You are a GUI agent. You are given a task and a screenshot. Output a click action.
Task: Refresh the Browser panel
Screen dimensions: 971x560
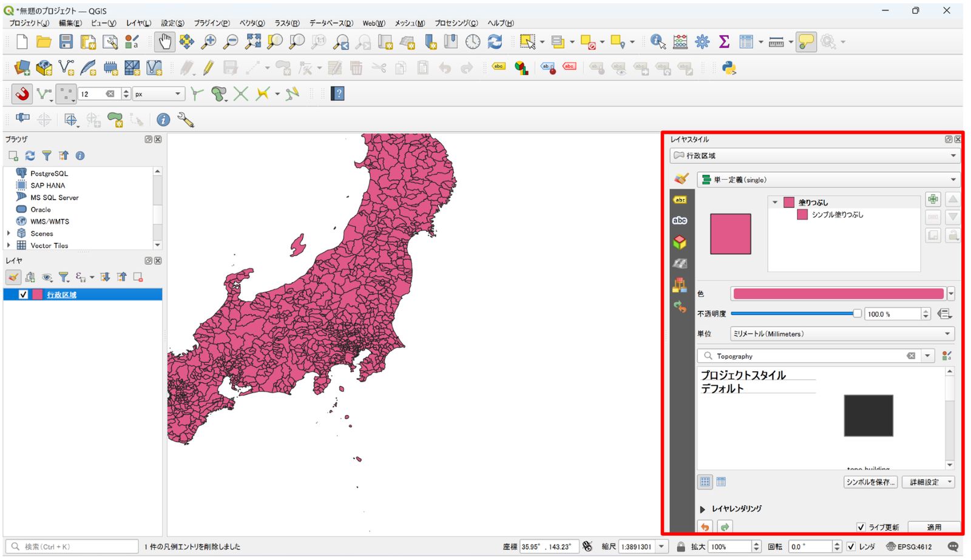click(30, 156)
